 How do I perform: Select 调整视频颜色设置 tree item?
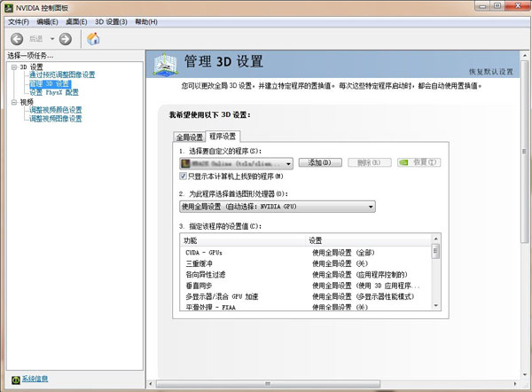coord(56,110)
